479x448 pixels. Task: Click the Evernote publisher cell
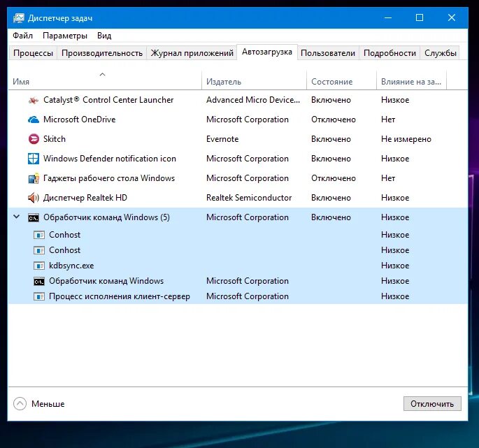tap(222, 139)
